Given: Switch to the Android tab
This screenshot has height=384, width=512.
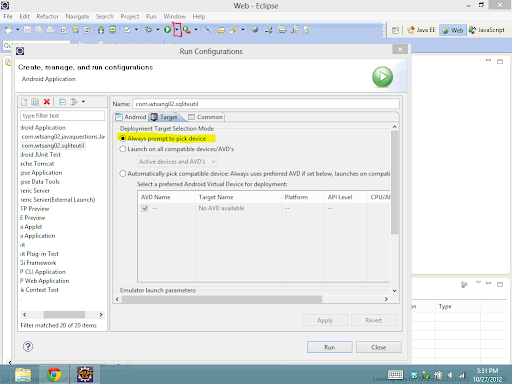Looking at the screenshot, I should 131,117.
